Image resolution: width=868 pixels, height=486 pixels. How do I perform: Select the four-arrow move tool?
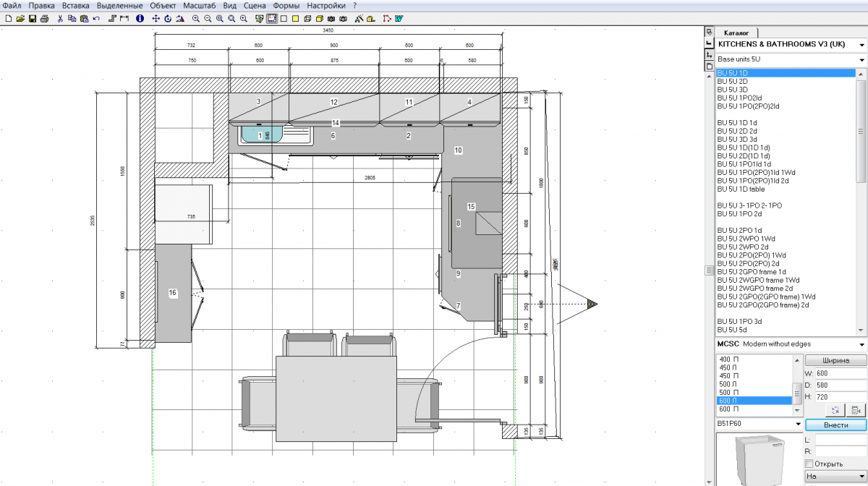click(x=156, y=18)
